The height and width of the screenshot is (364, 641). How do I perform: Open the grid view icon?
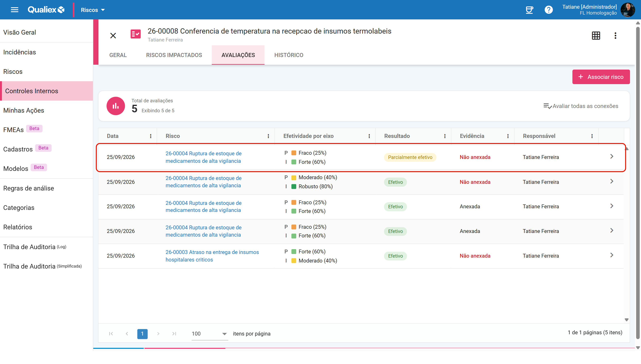pyautogui.click(x=596, y=36)
